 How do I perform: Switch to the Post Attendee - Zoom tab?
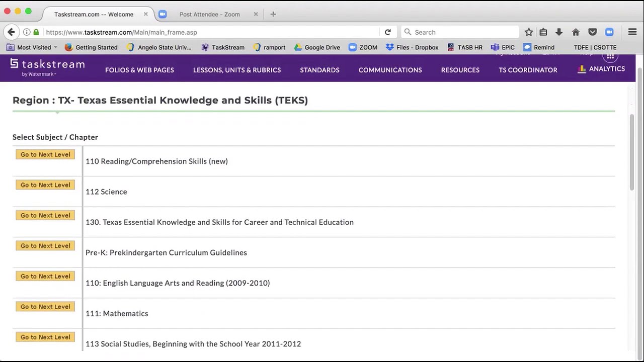click(x=209, y=14)
